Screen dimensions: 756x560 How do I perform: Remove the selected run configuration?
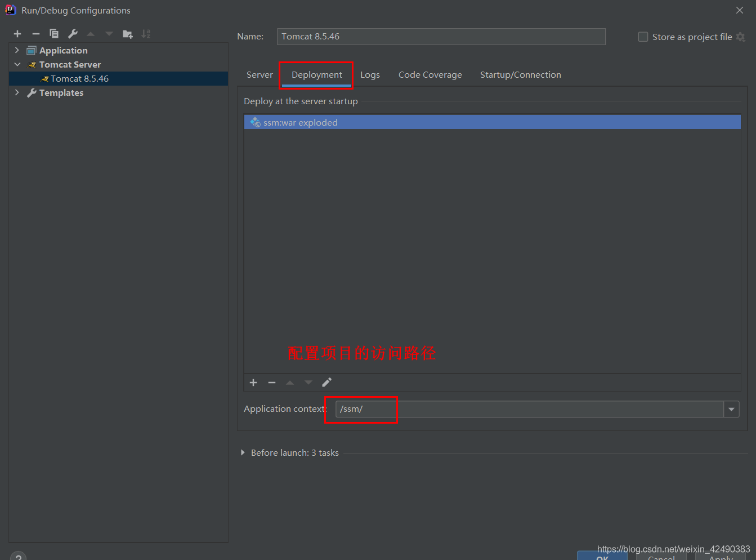(36, 34)
